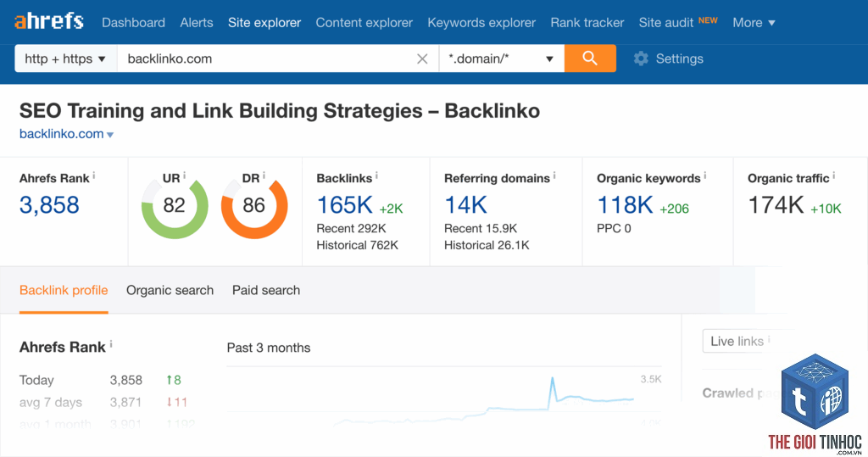The width and height of the screenshot is (868, 457).
Task: Click the UR info icon
Action: (x=184, y=176)
